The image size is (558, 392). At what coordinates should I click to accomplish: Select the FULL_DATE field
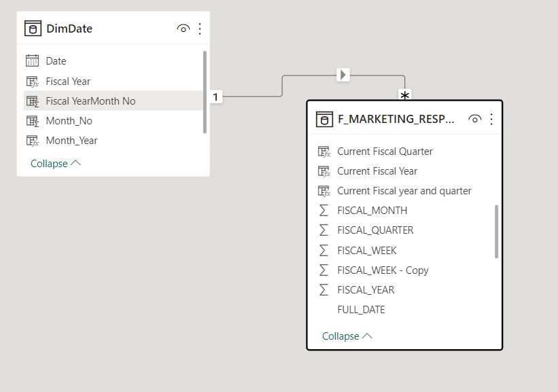click(404, 310)
